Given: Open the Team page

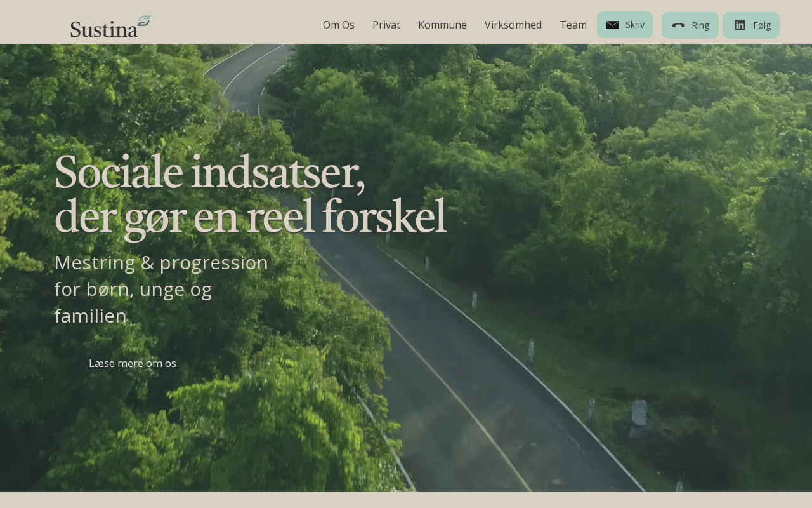Looking at the screenshot, I should pos(573,25).
